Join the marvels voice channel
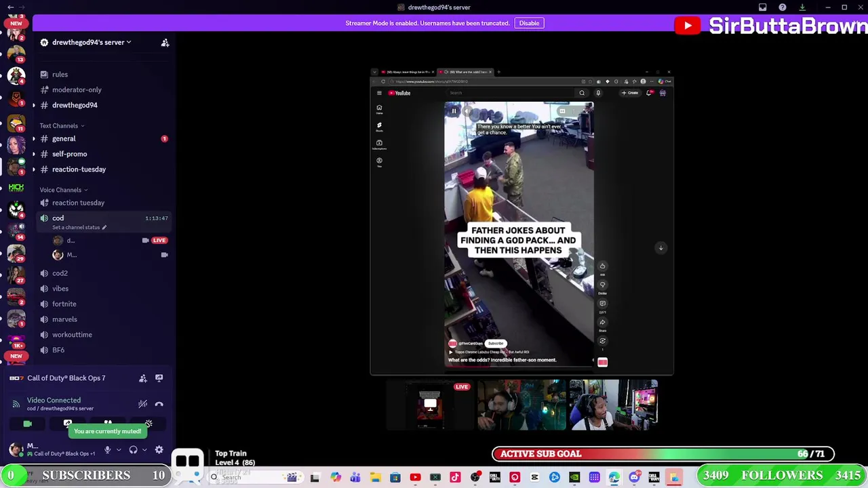This screenshot has width=868, height=488. tap(64, 319)
